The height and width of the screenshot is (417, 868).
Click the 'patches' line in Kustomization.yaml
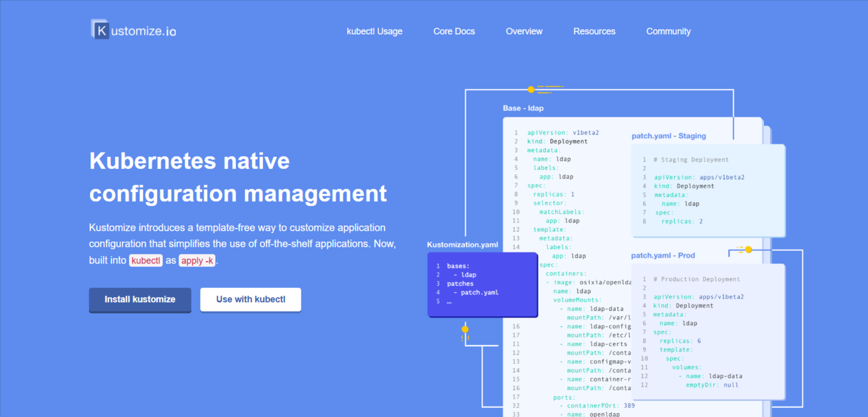tap(460, 284)
